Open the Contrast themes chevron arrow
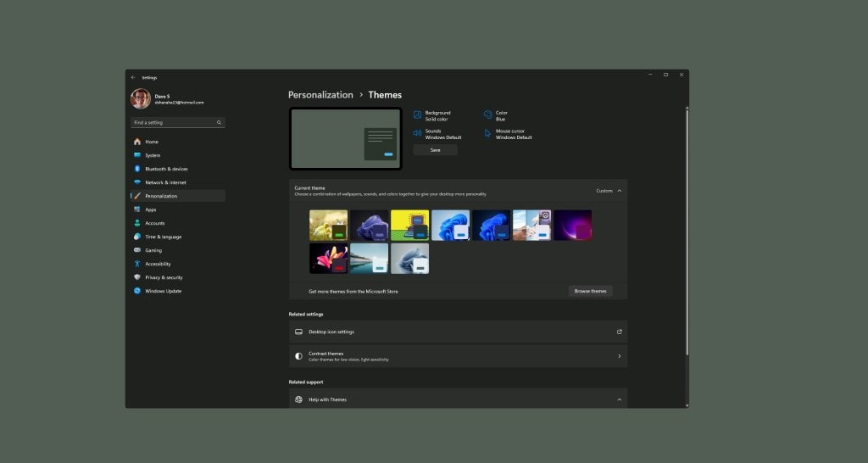Screen dimensions: 868x463 [x=620, y=356]
